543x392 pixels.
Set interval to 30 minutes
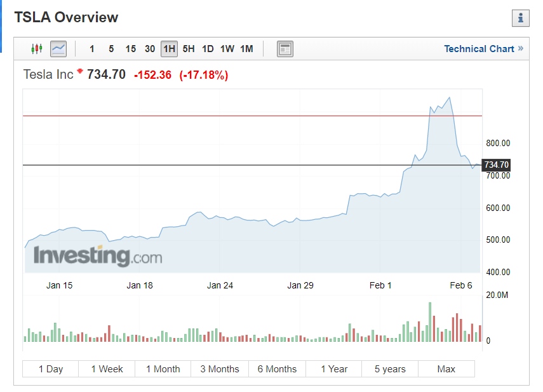tap(150, 49)
